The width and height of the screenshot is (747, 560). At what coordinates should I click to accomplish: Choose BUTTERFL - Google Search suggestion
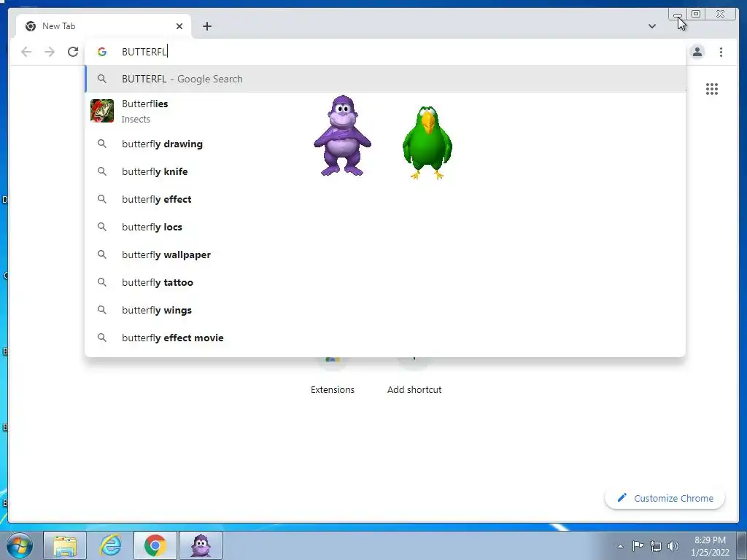click(x=385, y=79)
